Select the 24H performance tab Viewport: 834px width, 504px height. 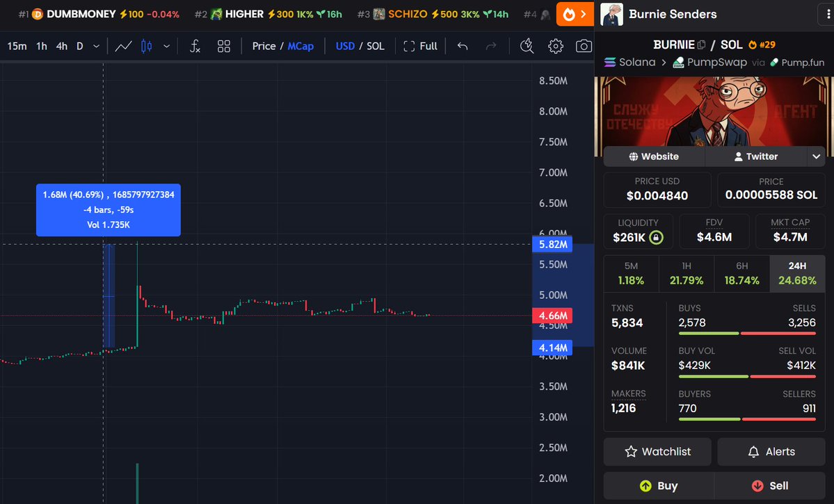tap(796, 273)
